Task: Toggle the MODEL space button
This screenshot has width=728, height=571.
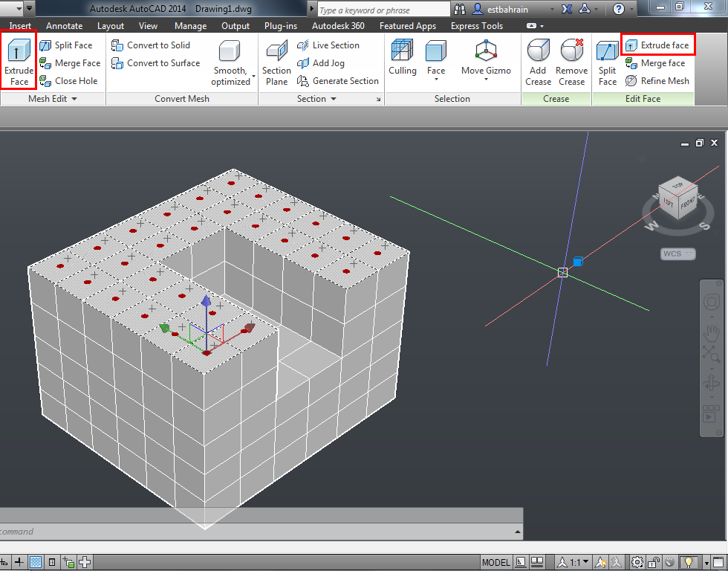Action: 495,562
